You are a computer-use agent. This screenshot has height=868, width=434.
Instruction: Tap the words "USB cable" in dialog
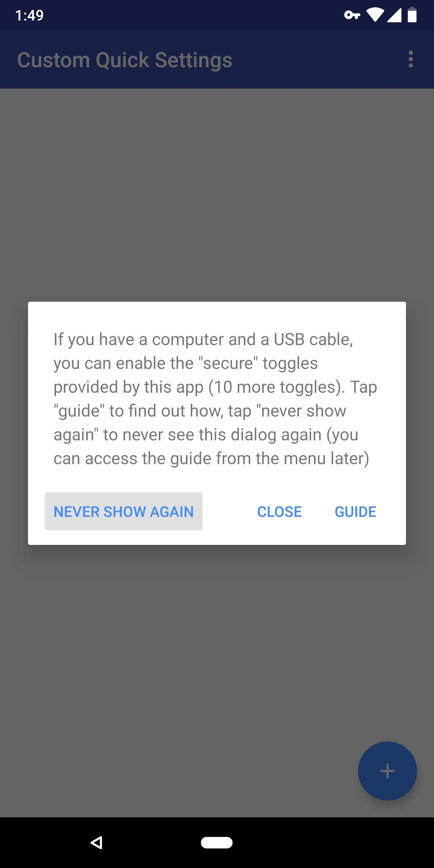313,339
